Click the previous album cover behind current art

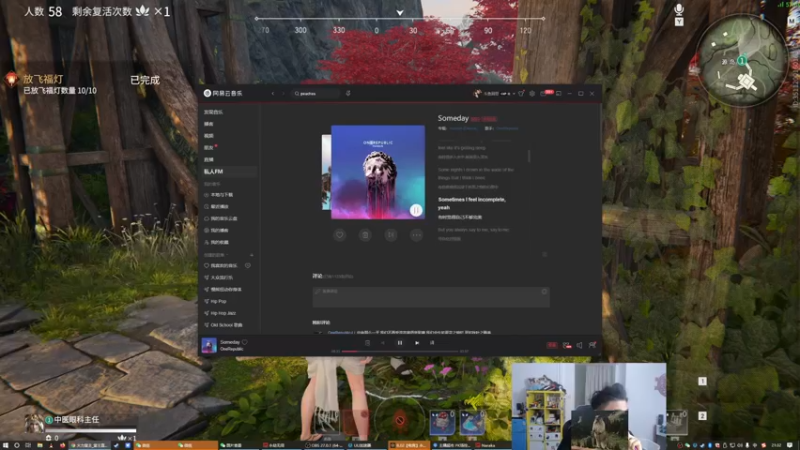coord(326,172)
